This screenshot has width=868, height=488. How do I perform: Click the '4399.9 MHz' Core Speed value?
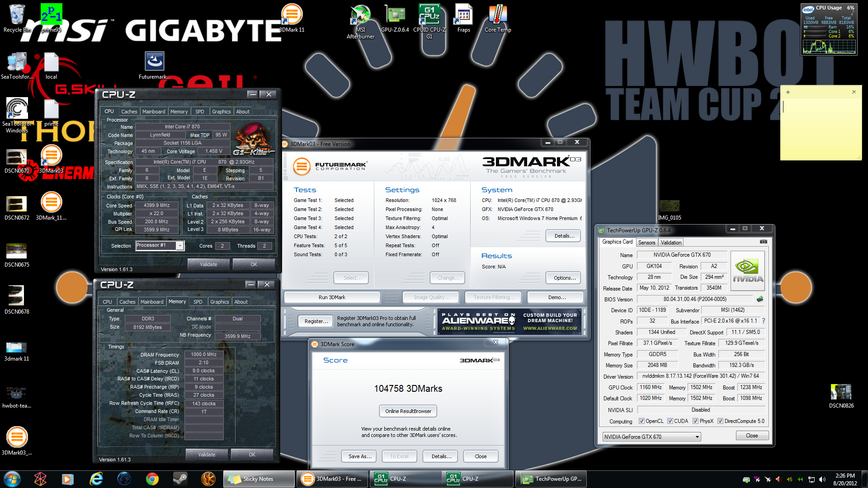click(x=156, y=205)
